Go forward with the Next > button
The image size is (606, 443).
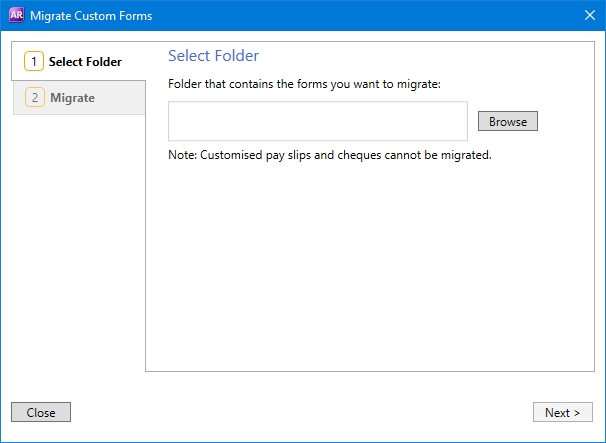563,412
